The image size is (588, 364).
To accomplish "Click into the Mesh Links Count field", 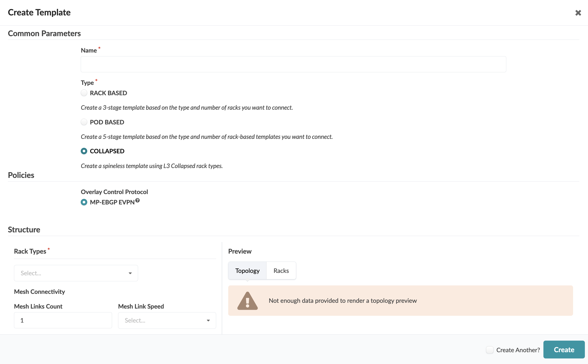I will (63, 320).
